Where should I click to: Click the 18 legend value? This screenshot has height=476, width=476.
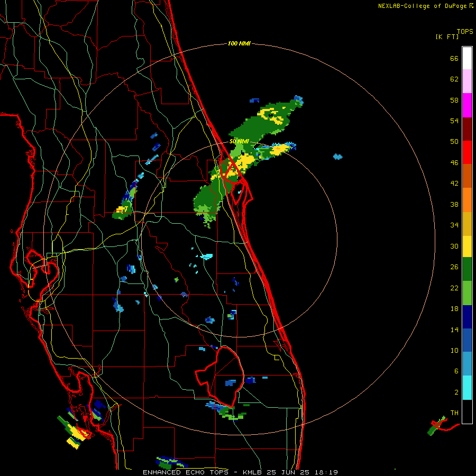pyautogui.click(x=454, y=309)
